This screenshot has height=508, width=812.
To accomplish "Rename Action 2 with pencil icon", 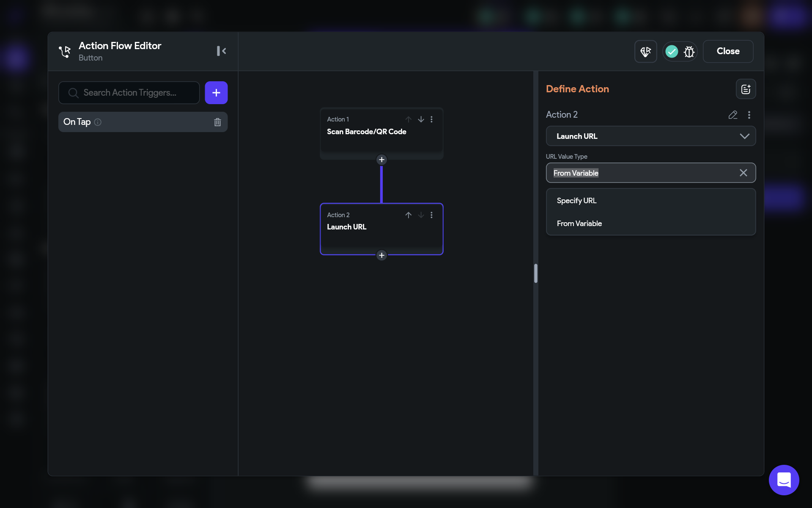I will (x=733, y=115).
